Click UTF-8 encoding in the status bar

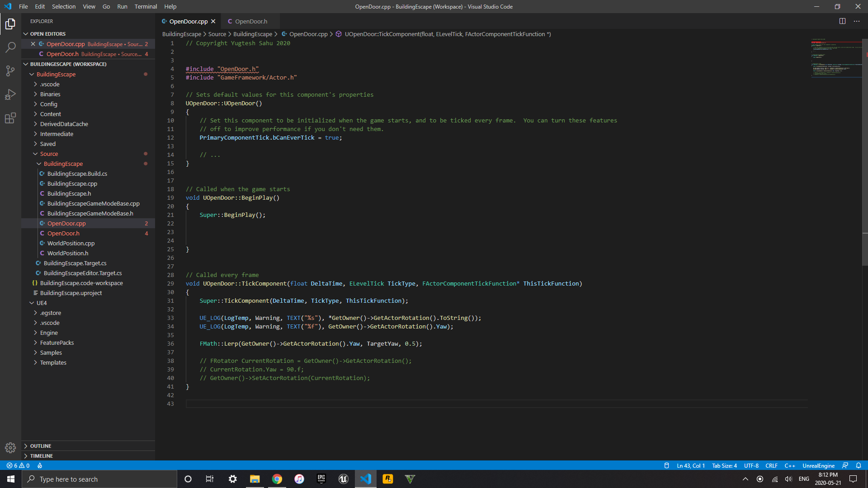[751, 465]
